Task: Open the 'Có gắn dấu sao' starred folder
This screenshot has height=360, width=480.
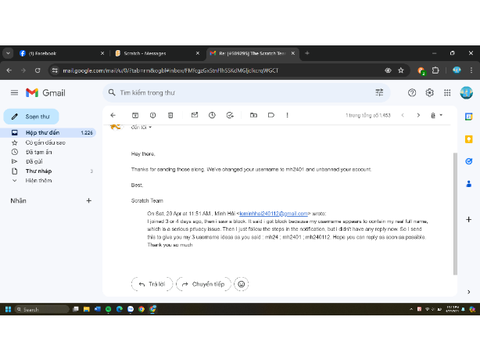Action: [46, 143]
